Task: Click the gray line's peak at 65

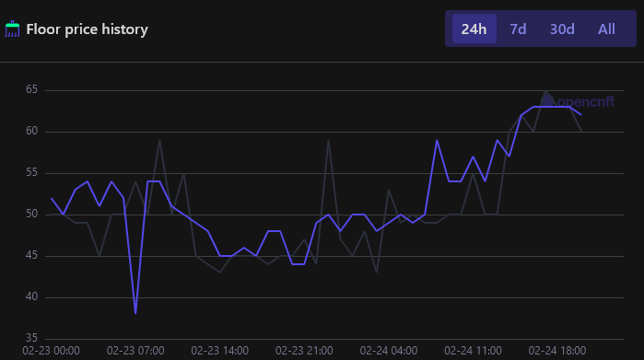Action: 545,91
